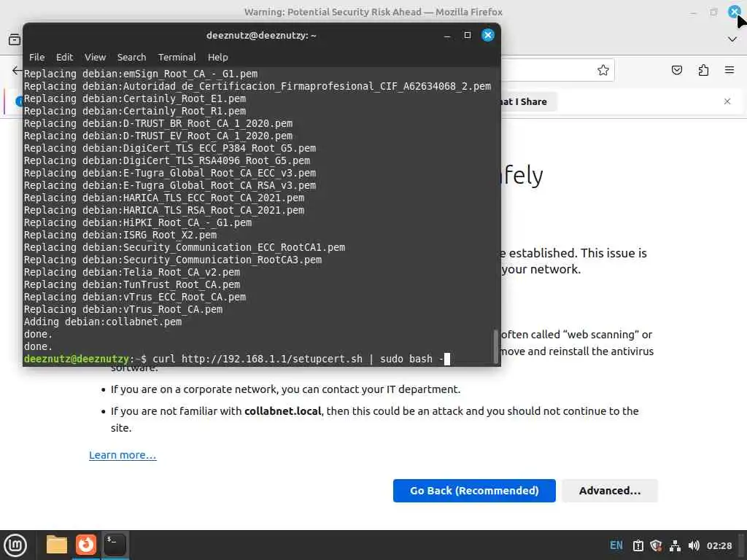Open Firefox View icon at tab bar

click(15, 39)
